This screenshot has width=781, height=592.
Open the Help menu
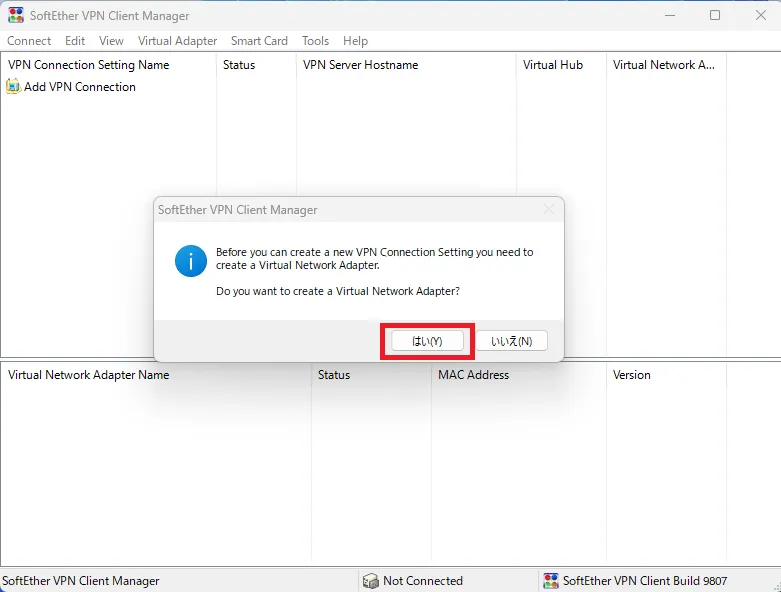(x=355, y=41)
